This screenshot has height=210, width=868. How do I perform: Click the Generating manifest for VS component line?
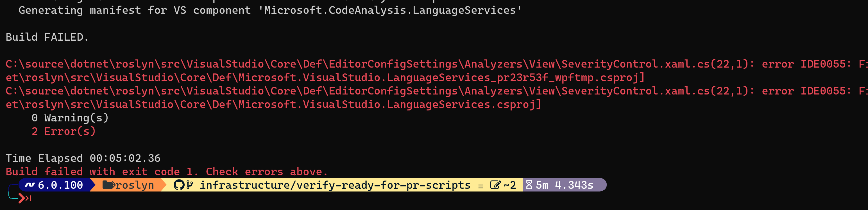270,10
